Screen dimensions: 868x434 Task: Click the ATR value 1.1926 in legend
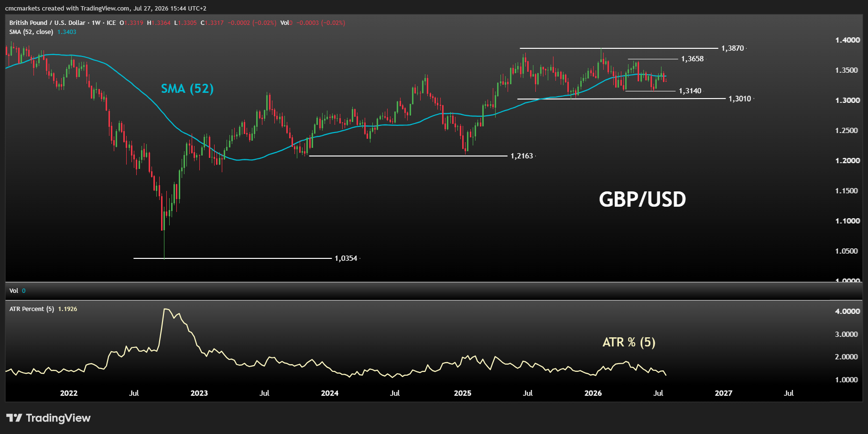point(67,309)
